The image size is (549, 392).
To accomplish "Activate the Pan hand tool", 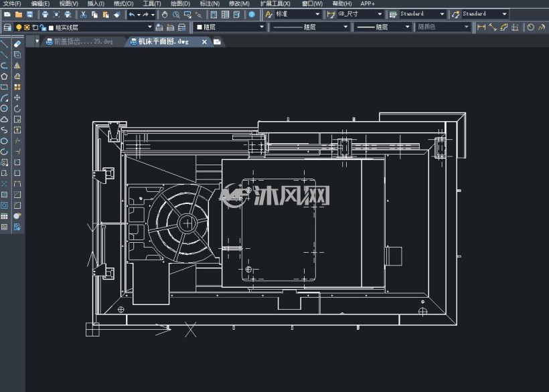I will click(x=165, y=15).
